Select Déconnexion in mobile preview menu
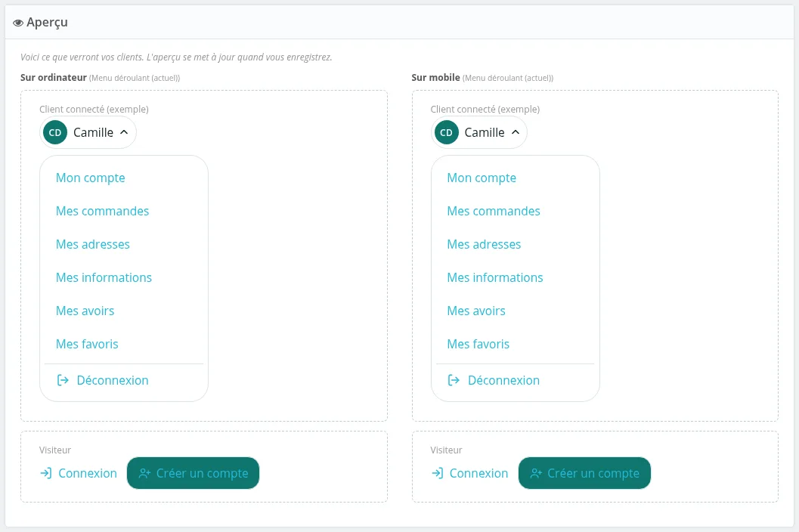799x532 pixels. [494, 380]
